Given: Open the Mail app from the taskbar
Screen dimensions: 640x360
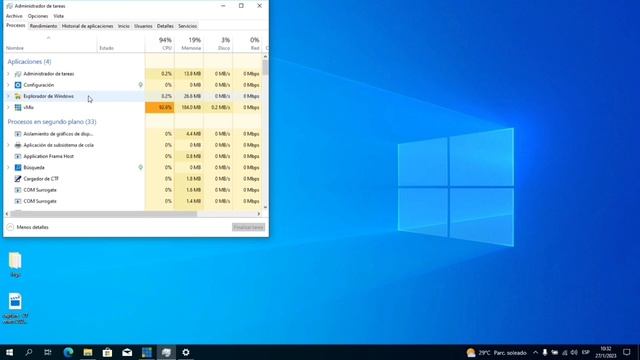Looking at the screenshot, I should coord(127,352).
